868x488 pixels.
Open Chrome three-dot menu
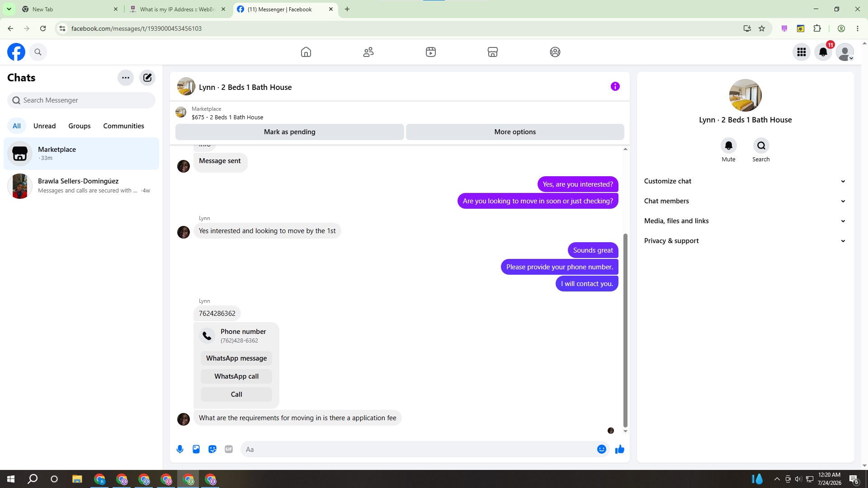pos(858,28)
